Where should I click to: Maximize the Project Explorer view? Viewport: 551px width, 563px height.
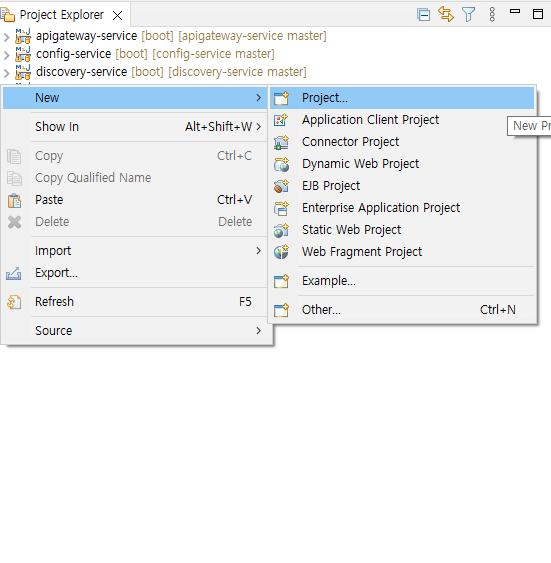coord(538,14)
